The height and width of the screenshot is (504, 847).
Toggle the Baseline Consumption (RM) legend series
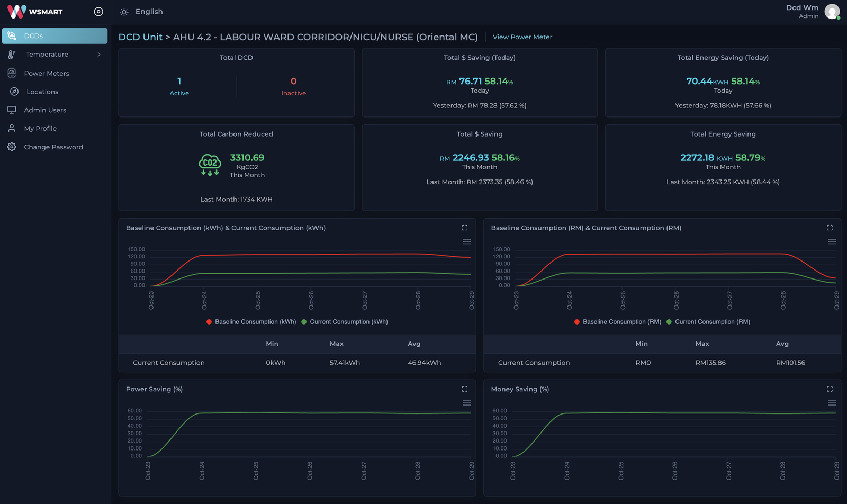click(617, 322)
